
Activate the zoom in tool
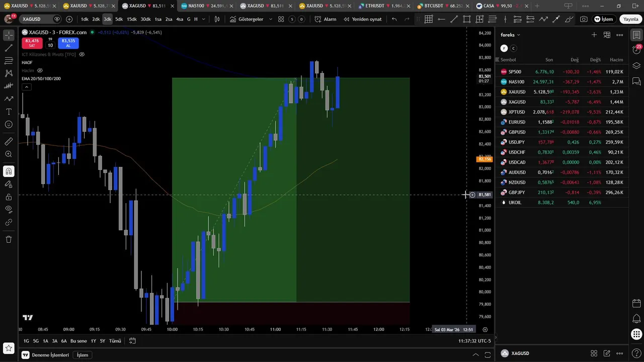(x=9, y=154)
